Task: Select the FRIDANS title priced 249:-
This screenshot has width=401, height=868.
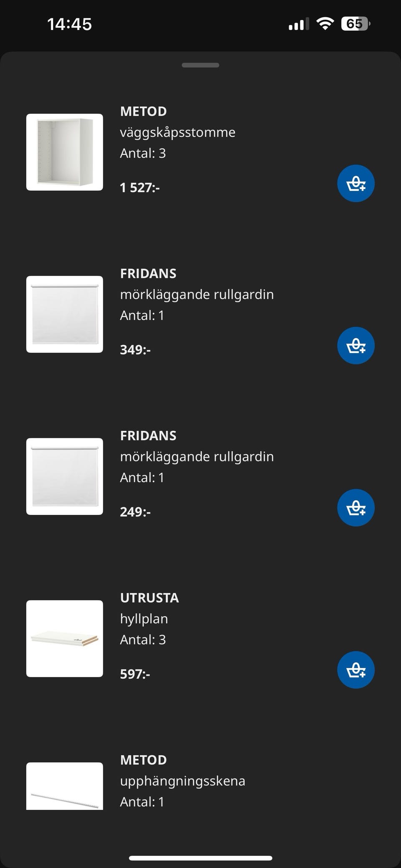Action: tap(148, 435)
